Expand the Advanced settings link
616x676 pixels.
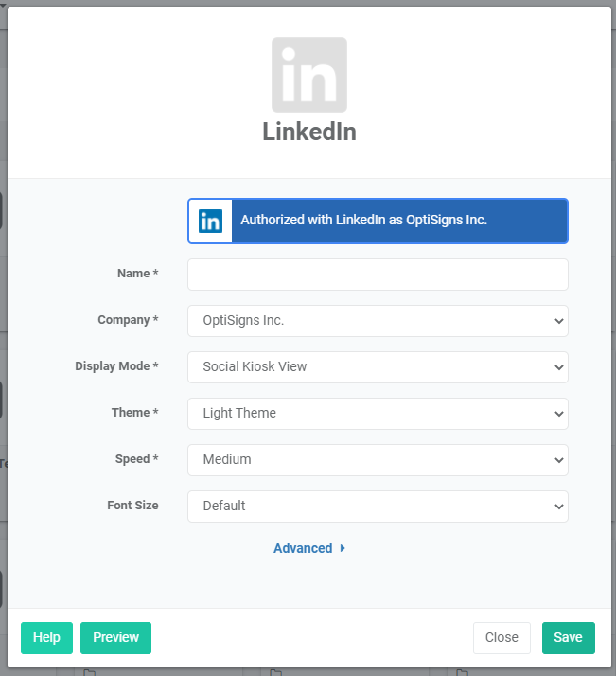[x=303, y=548]
